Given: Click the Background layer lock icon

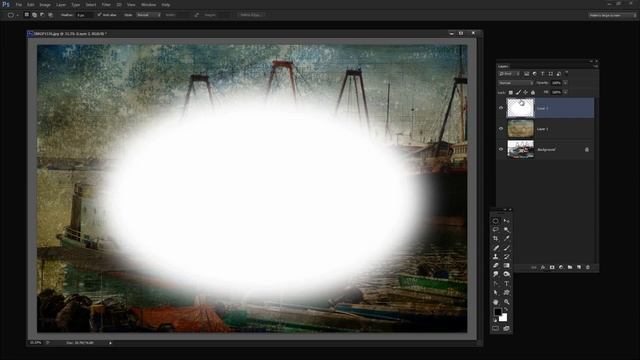Looking at the screenshot, I should (587, 150).
